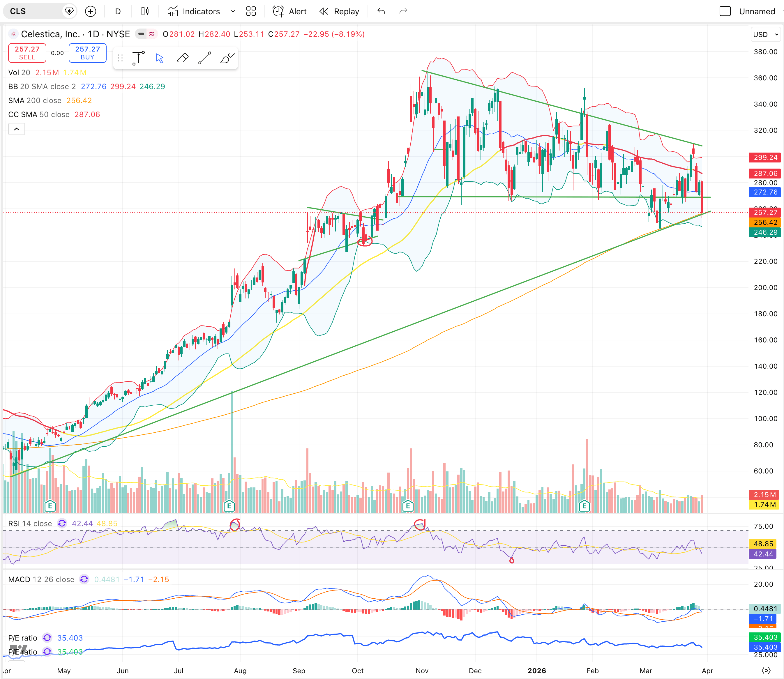Open the Indicators menu

194,11
